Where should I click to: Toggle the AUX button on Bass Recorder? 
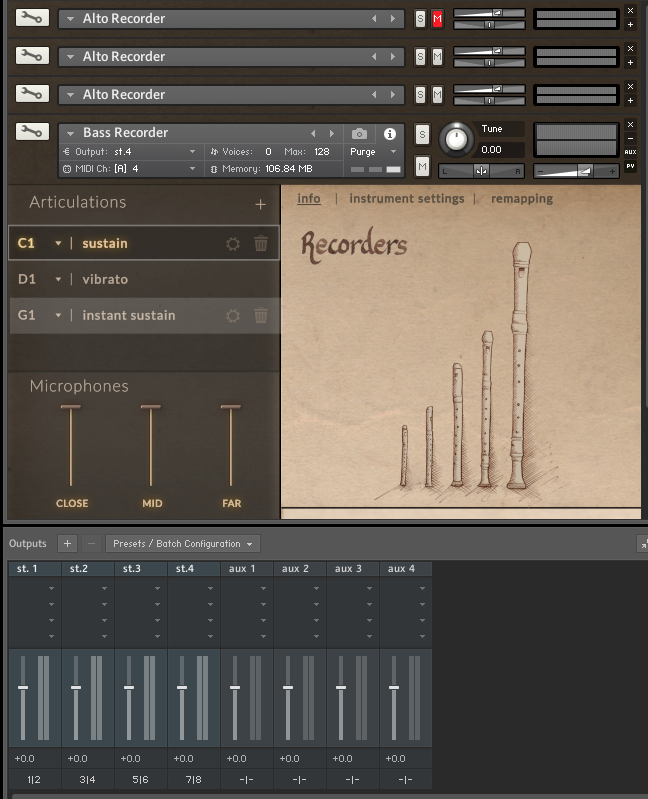tap(630, 152)
